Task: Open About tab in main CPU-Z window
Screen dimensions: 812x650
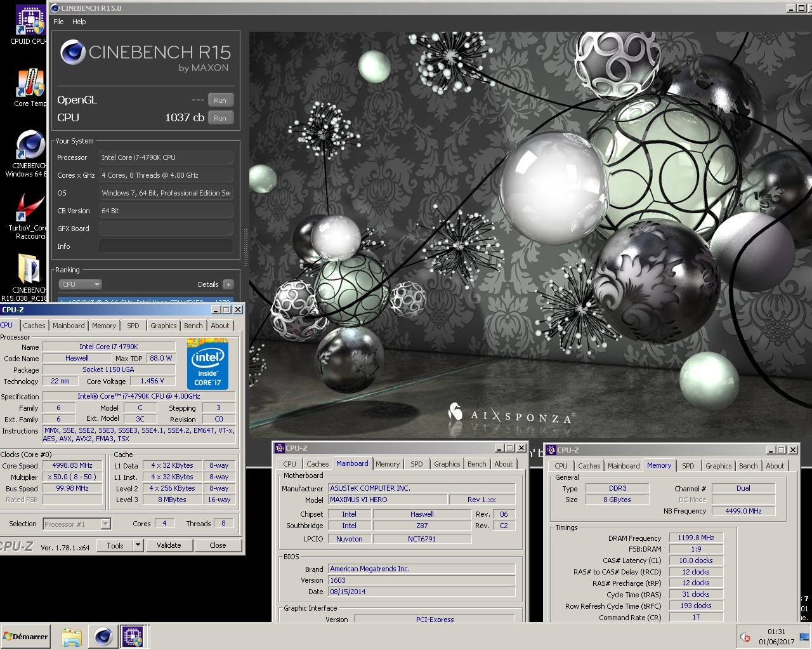Action: coord(220,326)
